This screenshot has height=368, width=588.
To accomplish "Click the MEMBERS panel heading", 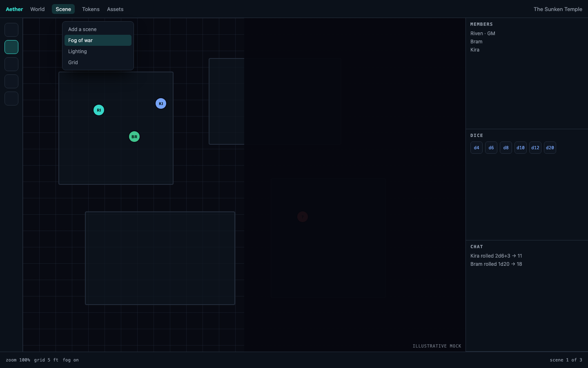I will click(481, 24).
